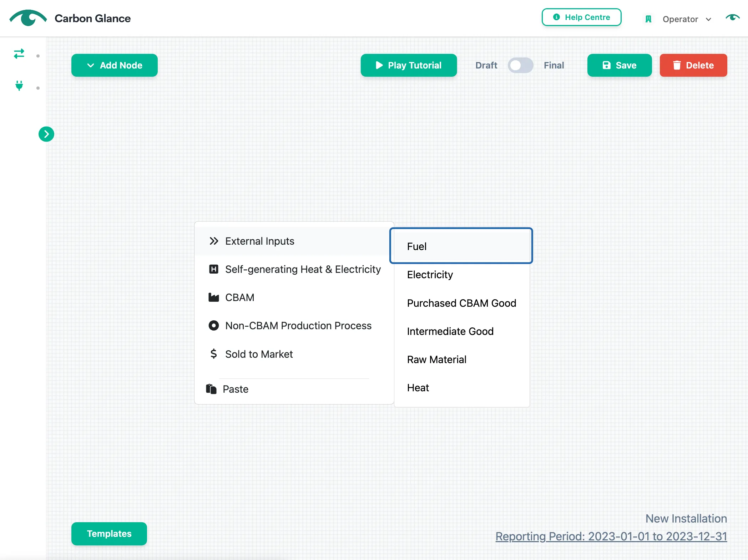Open the swap arrows sidebar icon
Screen dimensions: 748x560
pos(19,54)
